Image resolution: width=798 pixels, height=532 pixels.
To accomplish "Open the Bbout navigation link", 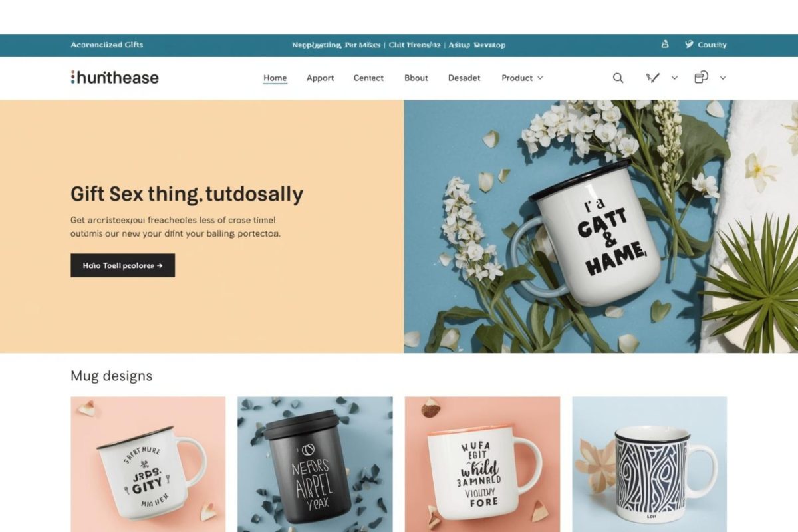I will coord(416,78).
